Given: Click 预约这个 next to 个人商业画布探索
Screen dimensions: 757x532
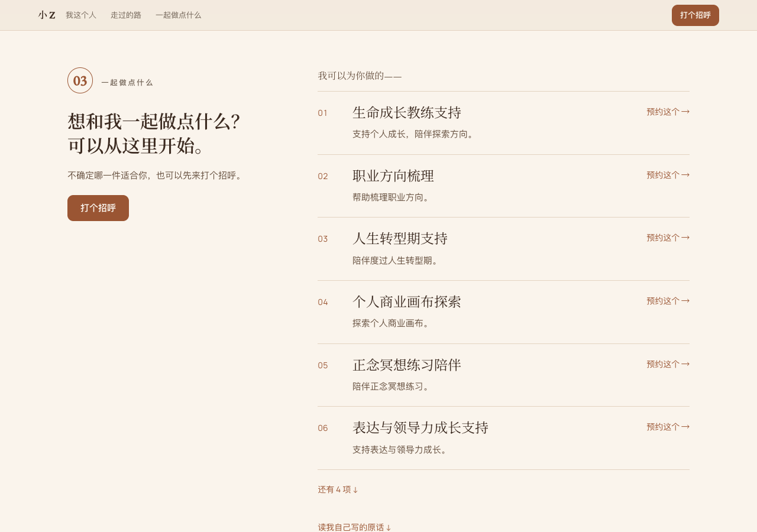Looking at the screenshot, I should click(x=668, y=301).
